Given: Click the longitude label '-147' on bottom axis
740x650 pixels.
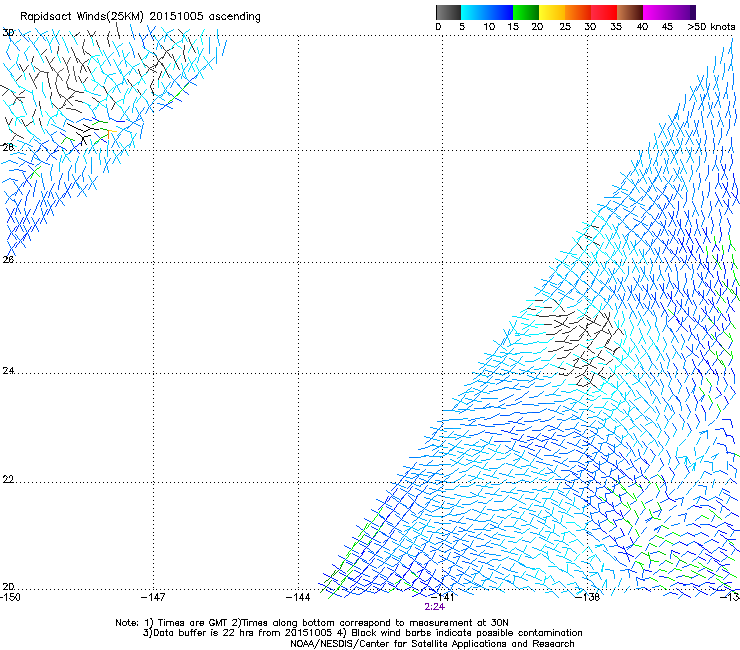Looking at the screenshot, I should [x=153, y=597].
